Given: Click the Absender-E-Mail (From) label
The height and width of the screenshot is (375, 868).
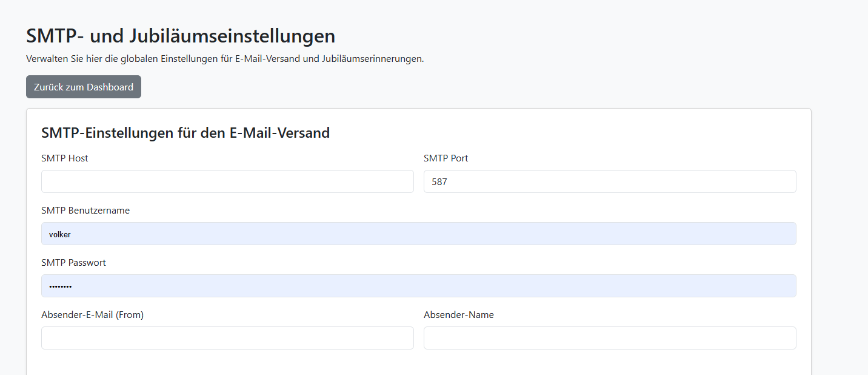Looking at the screenshot, I should coord(92,315).
